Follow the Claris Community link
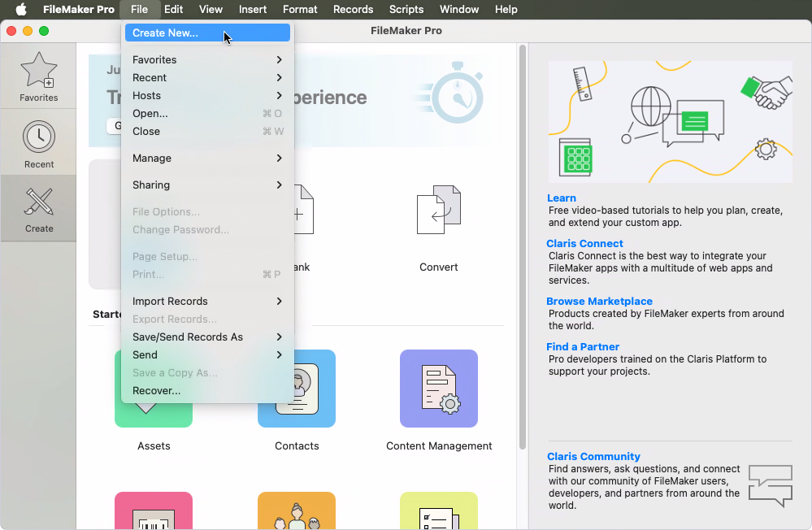 pyautogui.click(x=593, y=456)
